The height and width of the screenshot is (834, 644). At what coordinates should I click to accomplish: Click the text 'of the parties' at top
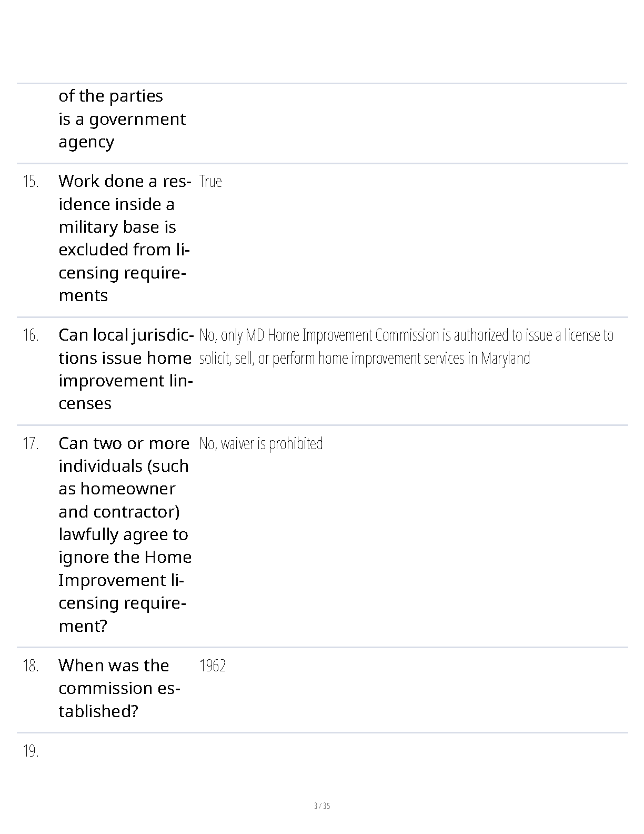[x=111, y=96]
